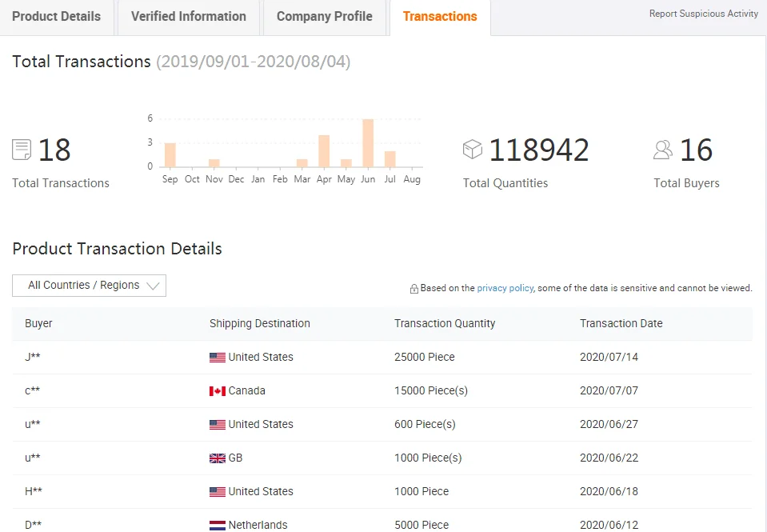The image size is (767, 532).
Task: Click the Total Quantities box icon
Action: 473,150
